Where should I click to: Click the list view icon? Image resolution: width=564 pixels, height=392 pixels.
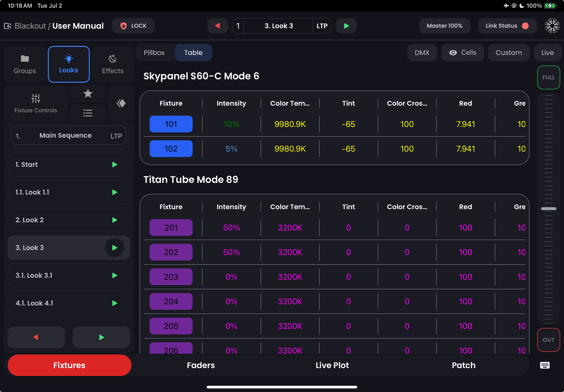tap(88, 113)
